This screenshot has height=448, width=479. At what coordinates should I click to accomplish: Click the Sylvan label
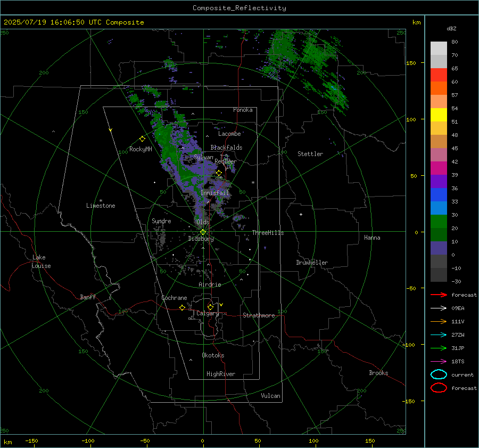click(x=203, y=158)
